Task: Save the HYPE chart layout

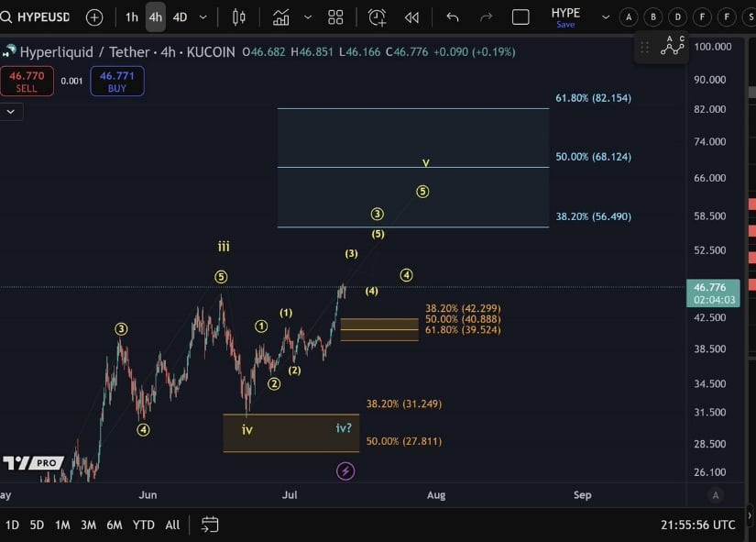Action: pos(565,25)
